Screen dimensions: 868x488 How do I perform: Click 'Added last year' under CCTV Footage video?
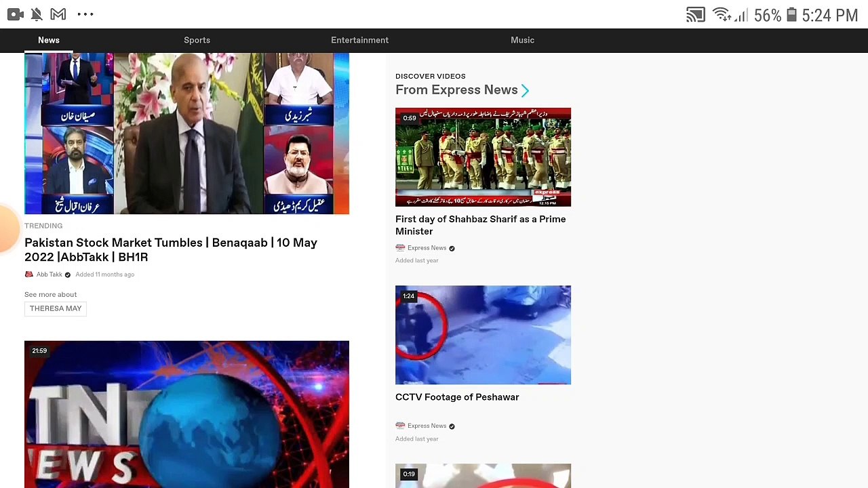click(417, 439)
